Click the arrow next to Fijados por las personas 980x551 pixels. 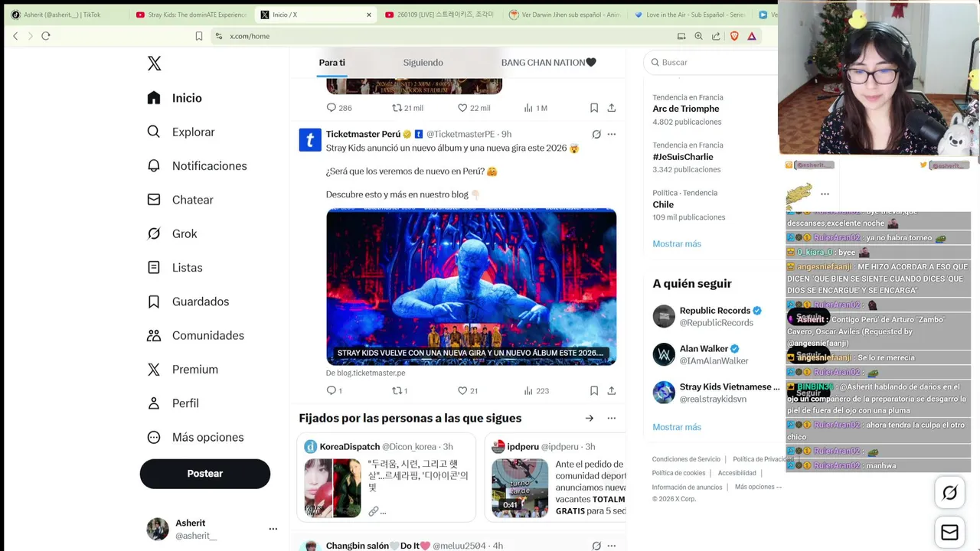(x=590, y=418)
